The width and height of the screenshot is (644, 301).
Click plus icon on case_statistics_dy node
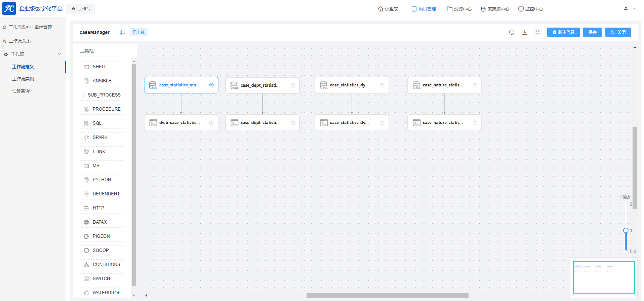(x=382, y=85)
